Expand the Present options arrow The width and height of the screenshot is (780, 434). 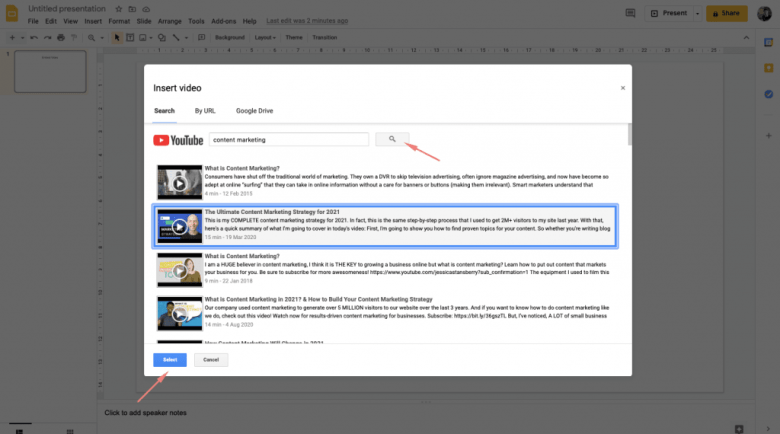(697, 13)
